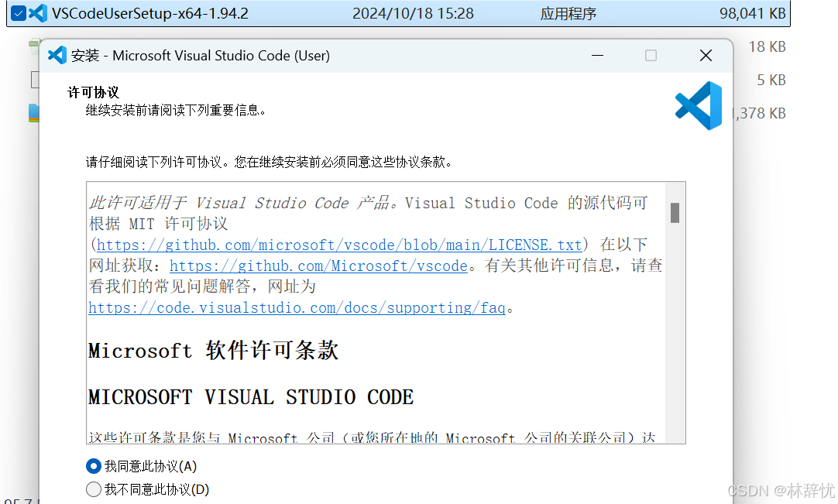The image size is (838, 504).
Task: Click the file type label 应用程序
Action: click(568, 13)
